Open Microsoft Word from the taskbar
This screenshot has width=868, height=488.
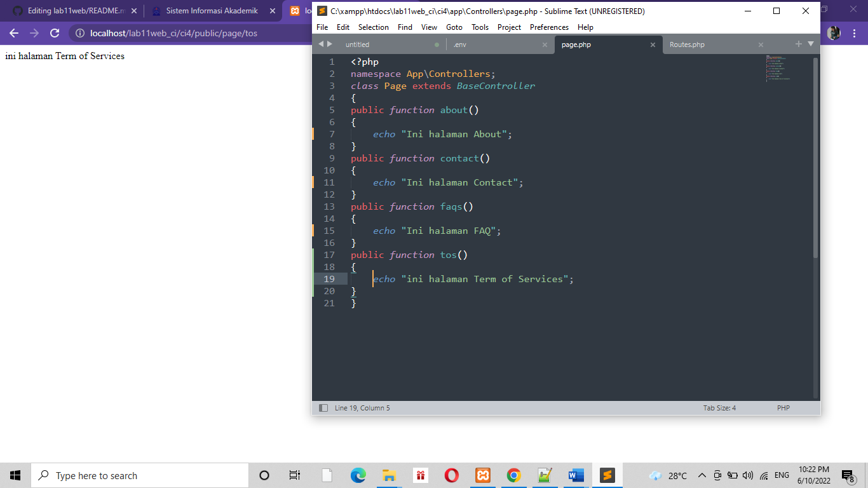(x=576, y=475)
